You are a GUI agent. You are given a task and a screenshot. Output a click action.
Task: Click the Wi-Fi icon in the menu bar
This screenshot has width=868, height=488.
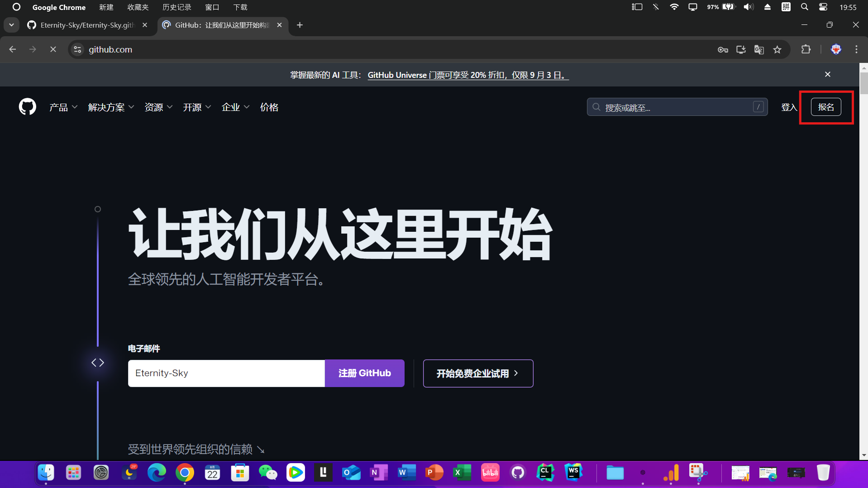[x=674, y=7]
